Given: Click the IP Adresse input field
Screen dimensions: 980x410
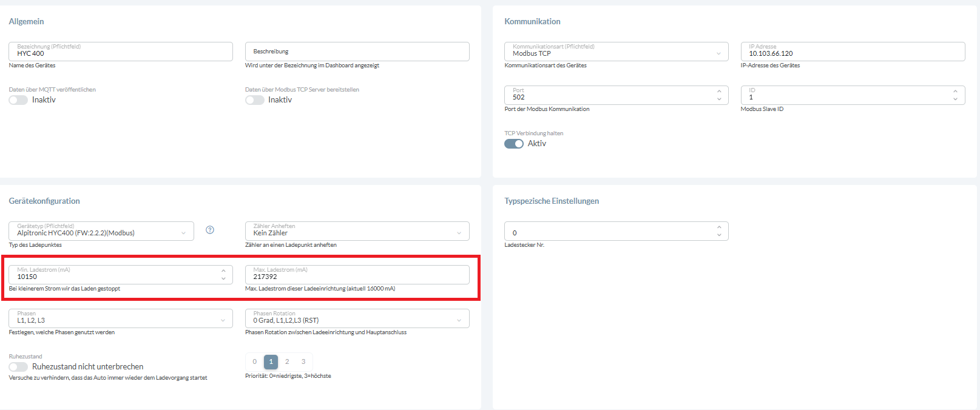Looking at the screenshot, I should point(852,52).
